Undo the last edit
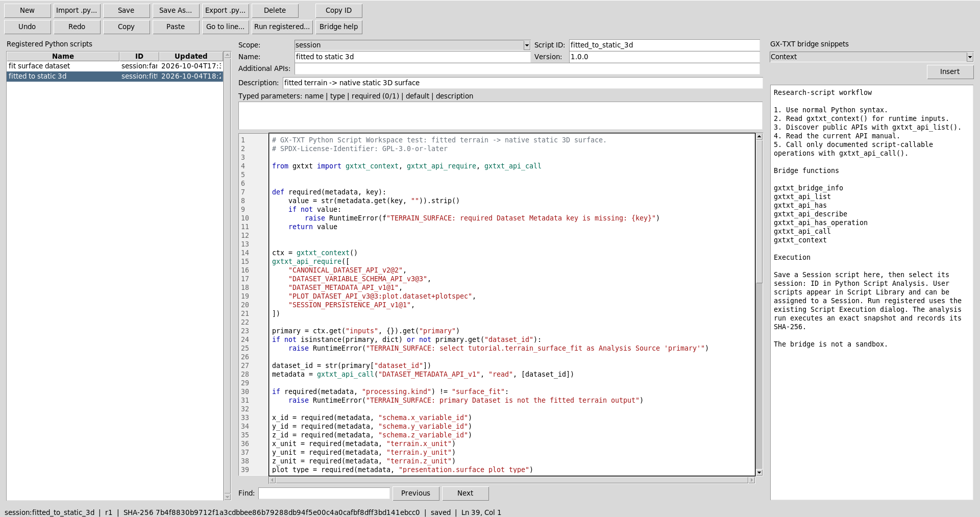The width and height of the screenshot is (980, 517). (x=28, y=27)
